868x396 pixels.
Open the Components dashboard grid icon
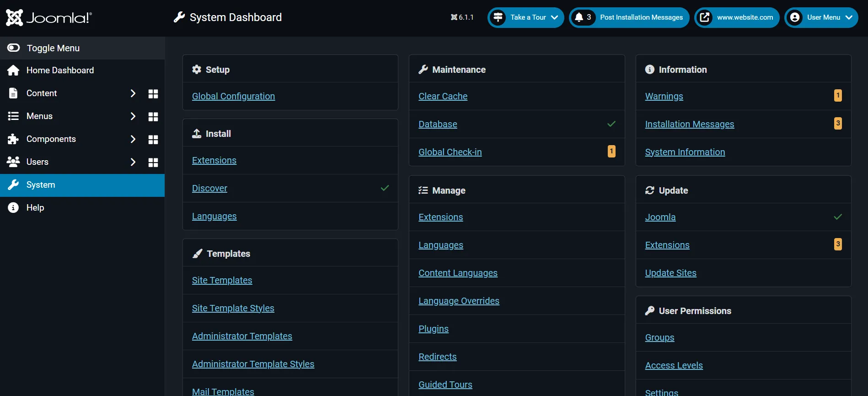153,140
